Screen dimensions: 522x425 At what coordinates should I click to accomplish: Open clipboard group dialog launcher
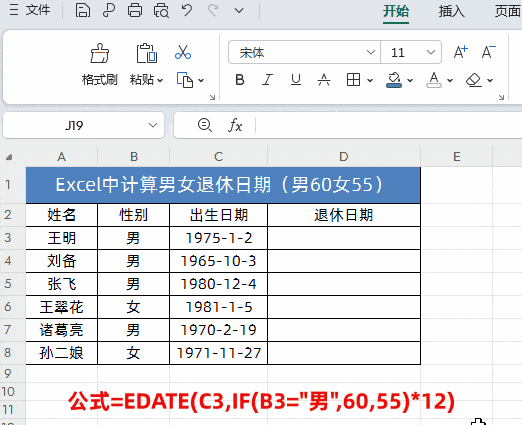212,97
